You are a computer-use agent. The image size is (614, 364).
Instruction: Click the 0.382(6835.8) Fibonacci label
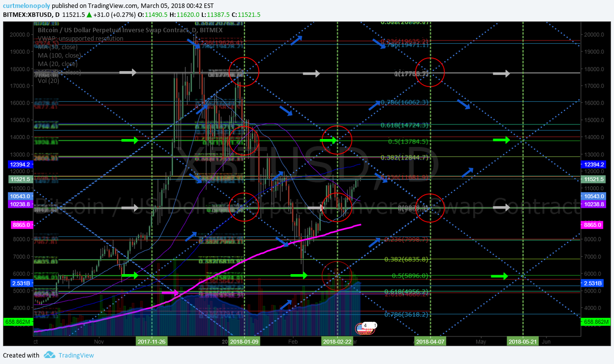[x=406, y=259]
